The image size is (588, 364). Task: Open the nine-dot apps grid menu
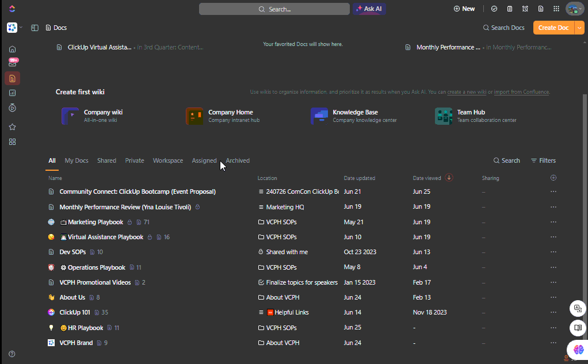556,9
